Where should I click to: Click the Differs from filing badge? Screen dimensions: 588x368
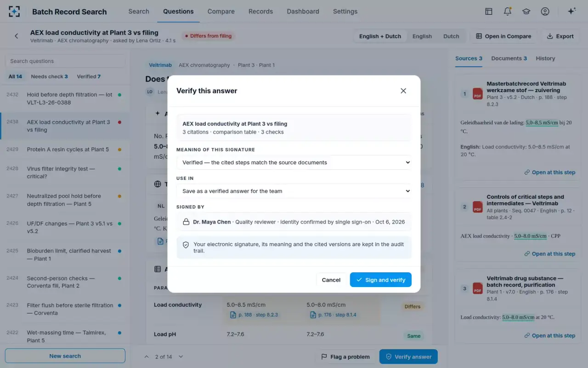208,36
